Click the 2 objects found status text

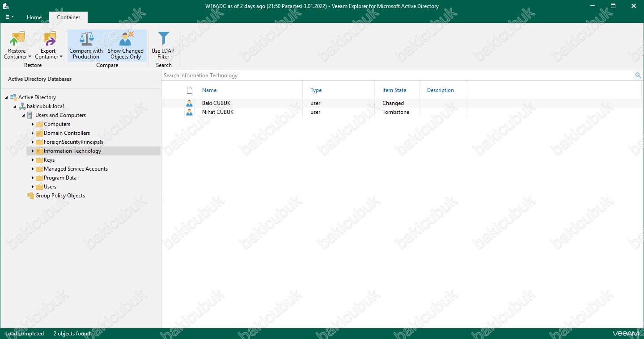coord(72,334)
